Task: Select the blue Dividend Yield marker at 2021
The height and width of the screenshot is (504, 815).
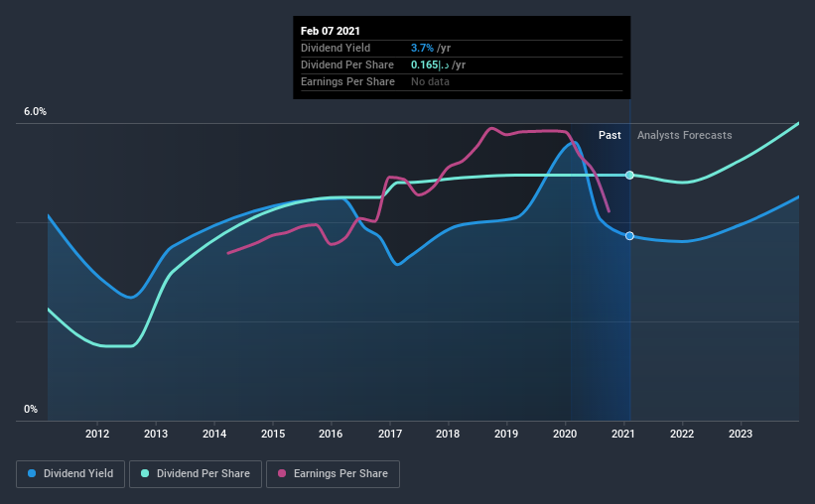Action: pos(629,236)
